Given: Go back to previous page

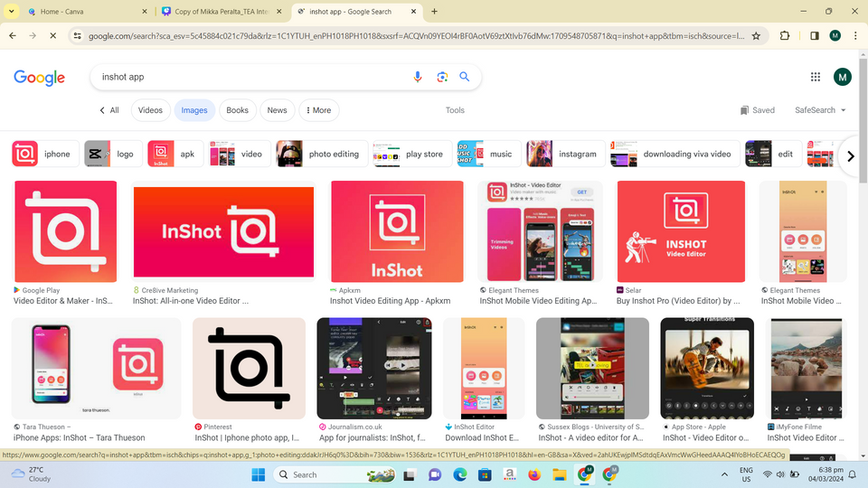Looking at the screenshot, I should (13, 36).
